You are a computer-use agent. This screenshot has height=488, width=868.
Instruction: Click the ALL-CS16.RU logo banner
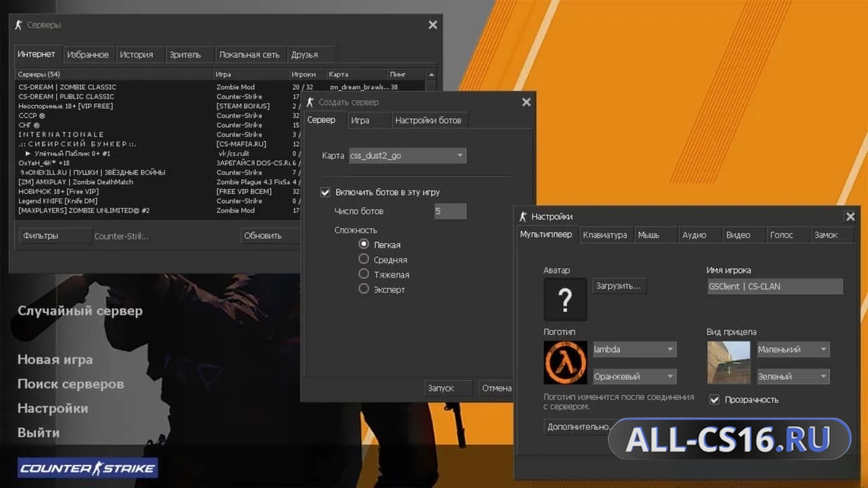[730, 439]
